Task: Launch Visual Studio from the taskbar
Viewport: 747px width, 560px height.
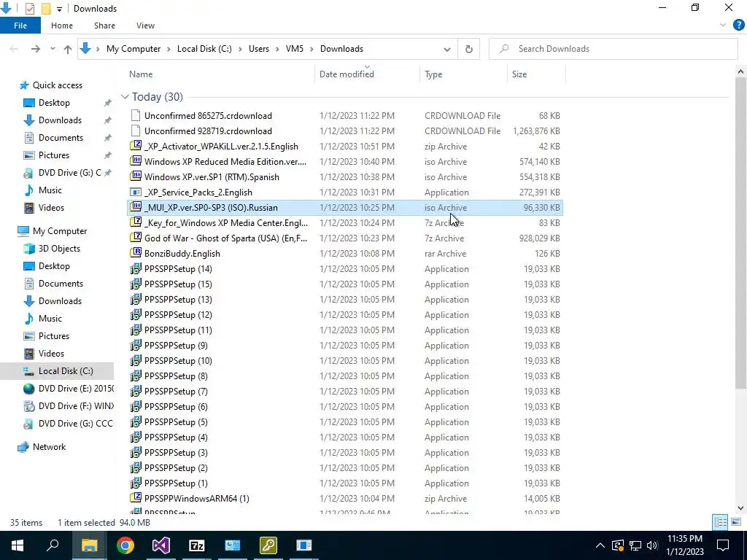Action: click(x=161, y=545)
